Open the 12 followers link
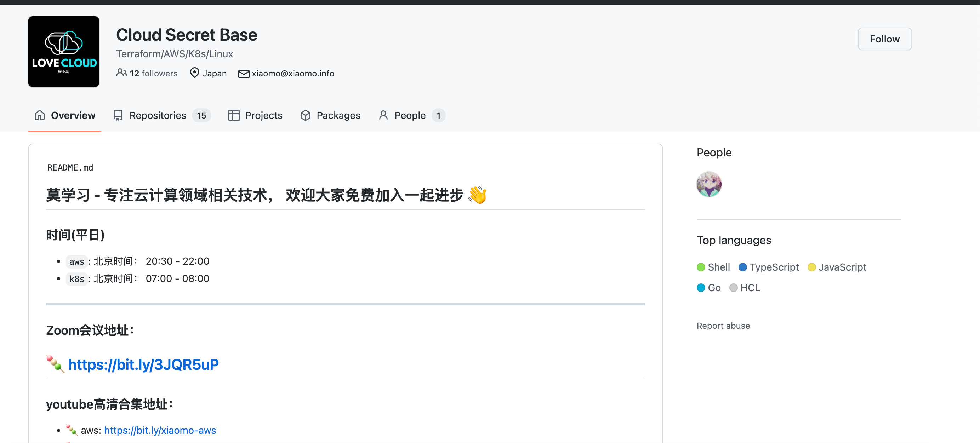Viewport: 980px width, 443px height. [x=153, y=73]
